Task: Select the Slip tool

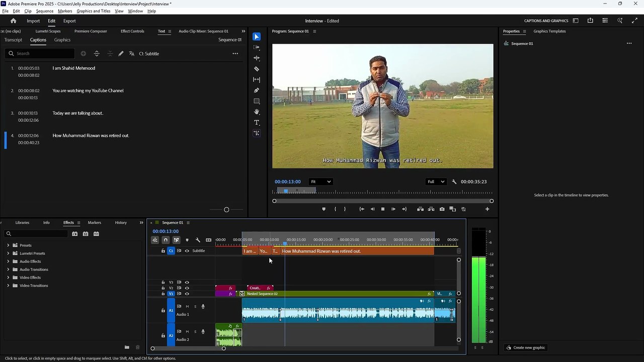Action: tap(257, 79)
